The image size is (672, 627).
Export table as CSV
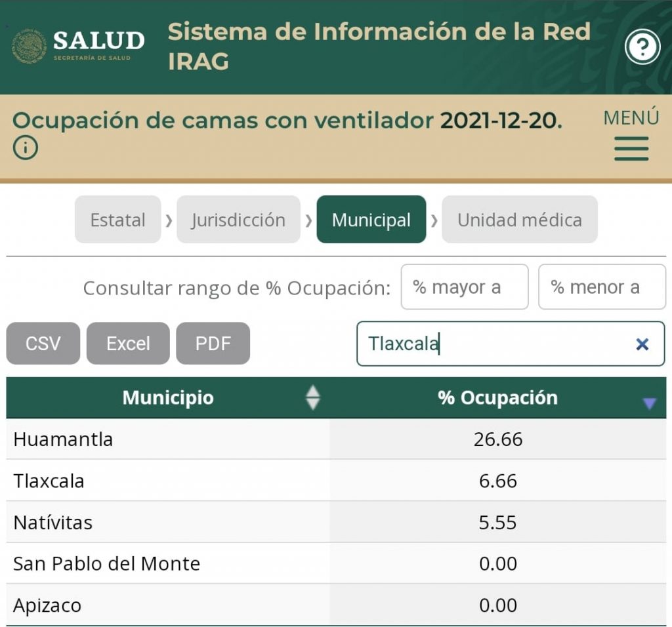tap(43, 343)
